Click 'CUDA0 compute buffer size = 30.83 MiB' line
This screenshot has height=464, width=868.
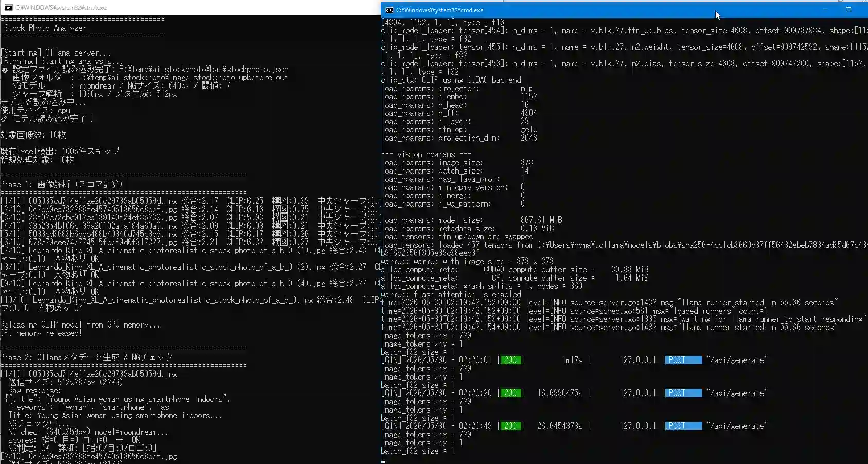pos(515,269)
